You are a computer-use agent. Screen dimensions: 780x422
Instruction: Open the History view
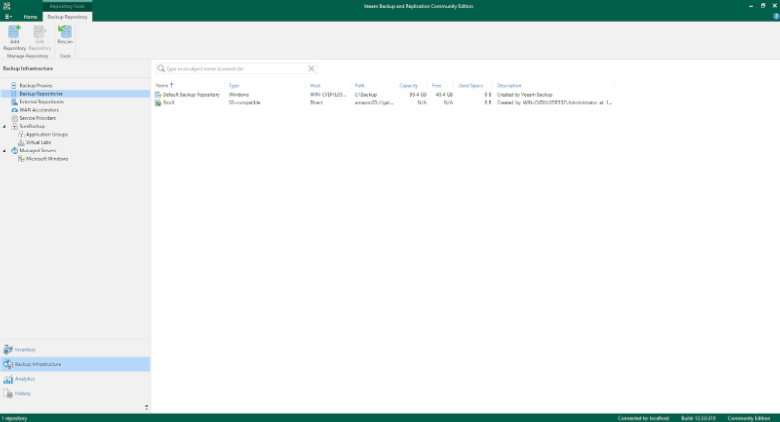(75, 394)
